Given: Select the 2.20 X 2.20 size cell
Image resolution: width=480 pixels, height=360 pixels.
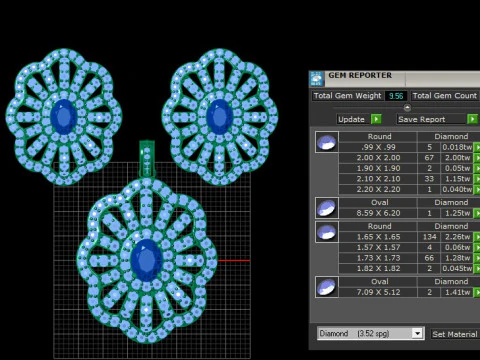Looking at the screenshot, I should pos(378,190).
